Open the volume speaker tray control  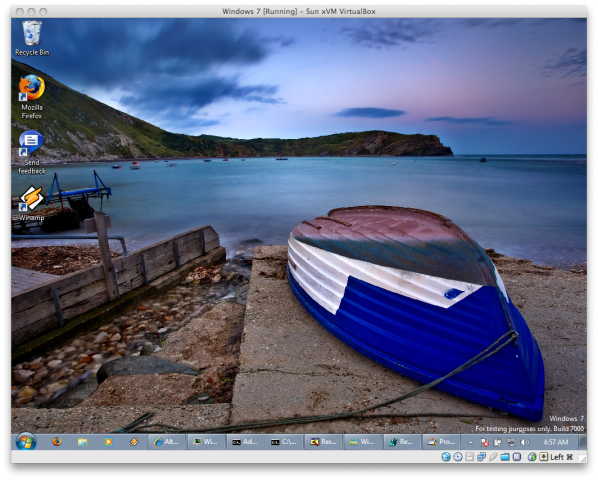click(525, 442)
